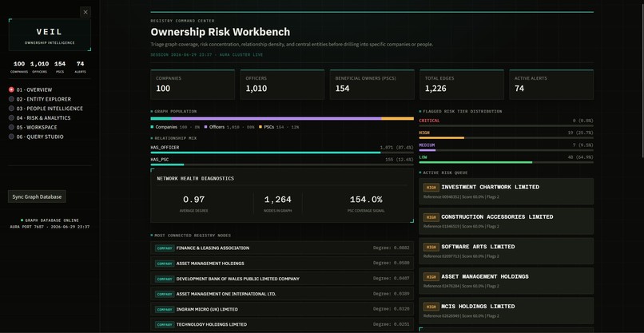Click the TOTAL EDGES 1,226 metric card
This screenshot has width=644, height=333.
click(462, 85)
